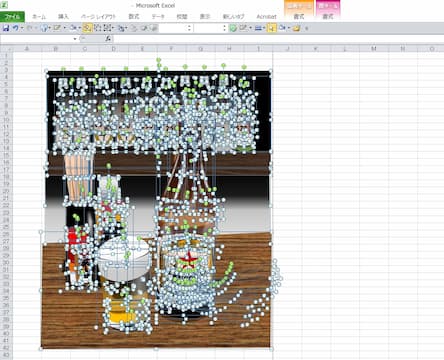Image resolution: width=444 pixels, height=360 pixels.
Task: Expand the Name Box dropdown arrow
Action: coord(75,39)
